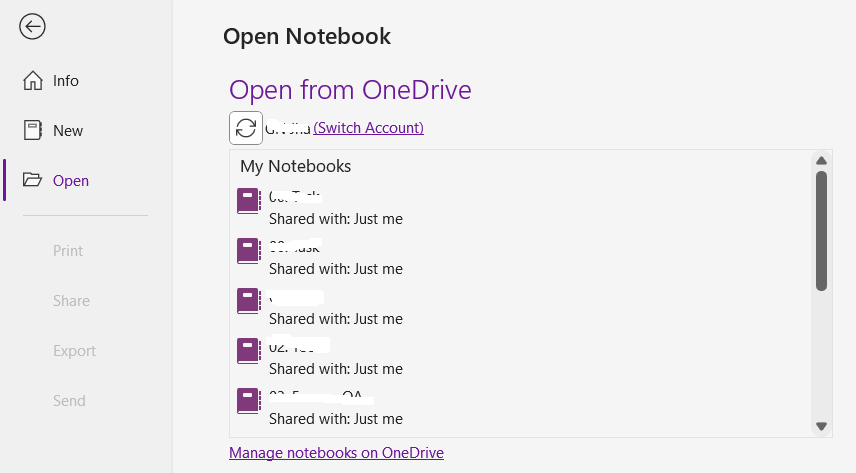Open the third notebook icon in list
Image resolution: width=856 pixels, height=473 pixels.
pyautogui.click(x=248, y=301)
